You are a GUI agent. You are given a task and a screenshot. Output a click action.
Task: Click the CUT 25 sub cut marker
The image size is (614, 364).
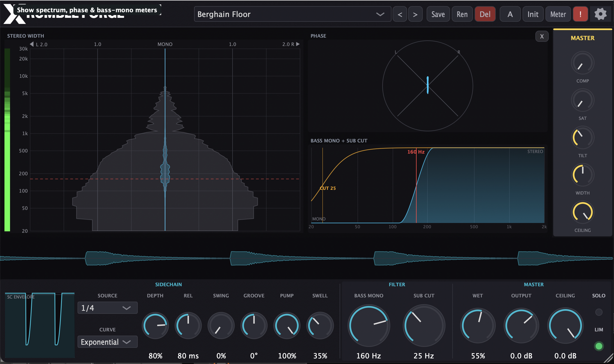[328, 188]
